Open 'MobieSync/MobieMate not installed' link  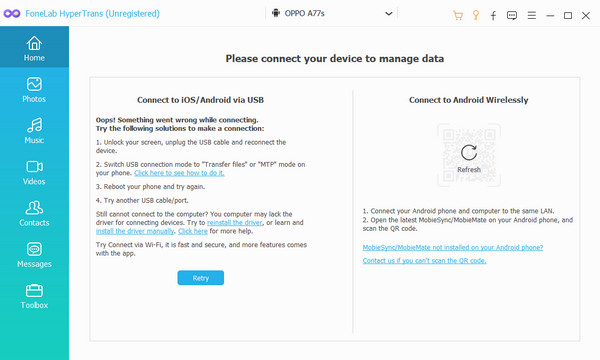pyautogui.click(x=453, y=248)
